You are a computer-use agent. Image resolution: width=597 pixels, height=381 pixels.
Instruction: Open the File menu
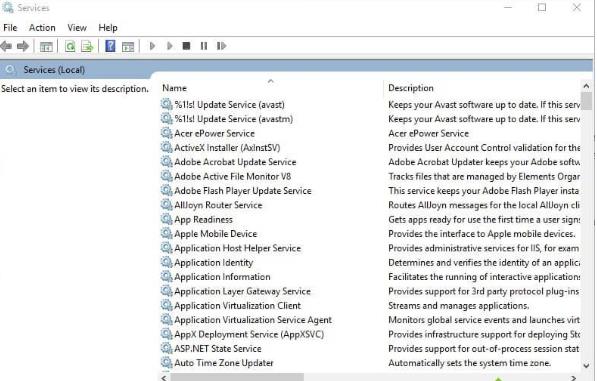click(10, 28)
